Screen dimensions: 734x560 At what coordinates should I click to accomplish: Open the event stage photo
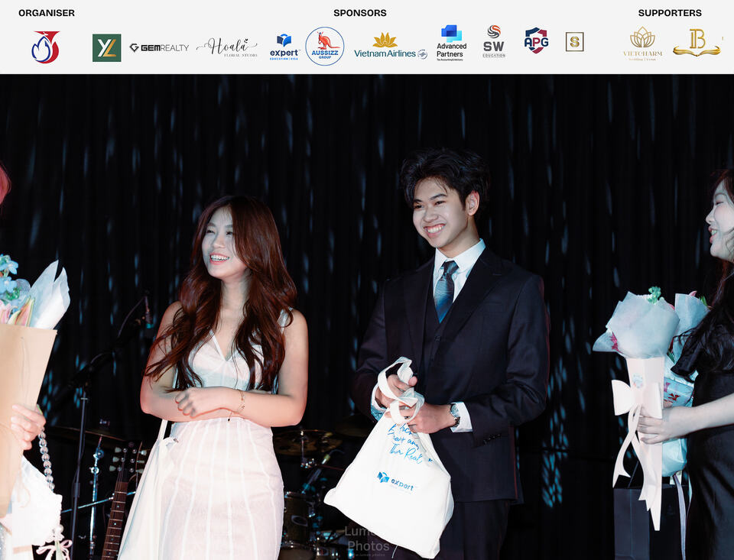coord(367,317)
